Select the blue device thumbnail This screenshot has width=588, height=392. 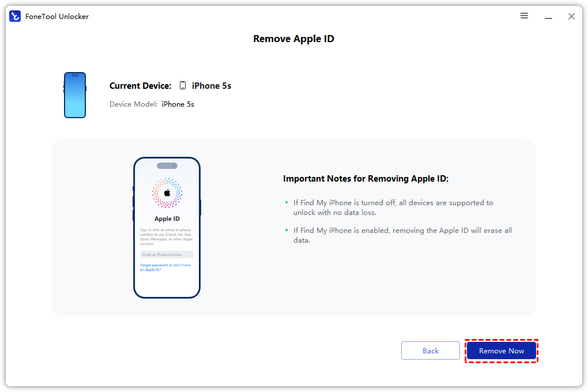[x=74, y=95]
